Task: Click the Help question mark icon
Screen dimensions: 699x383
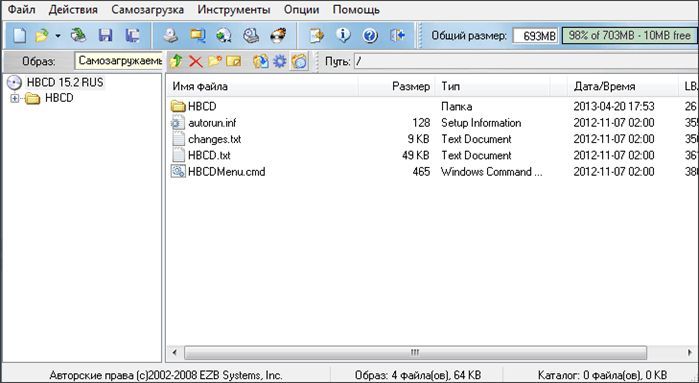Action: point(370,35)
